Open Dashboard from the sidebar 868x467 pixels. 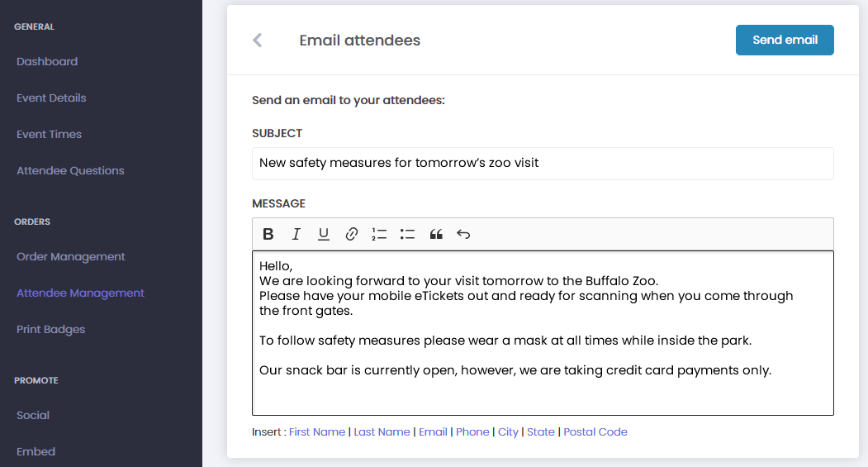47,61
